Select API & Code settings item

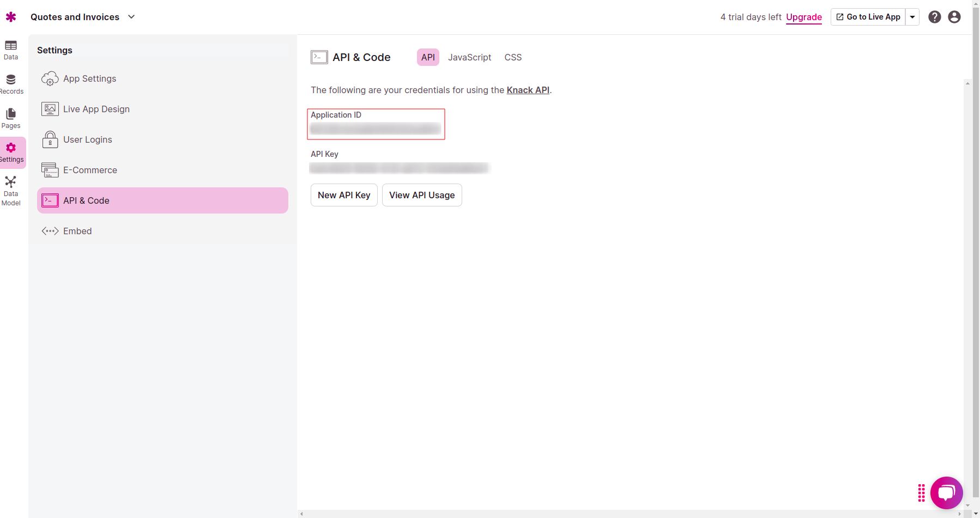(x=162, y=200)
